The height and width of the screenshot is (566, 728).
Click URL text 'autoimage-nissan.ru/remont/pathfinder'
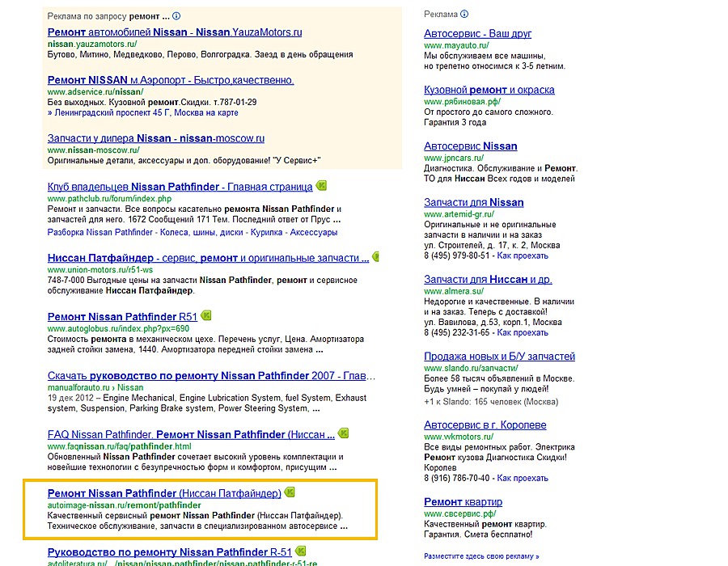tap(124, 505)
